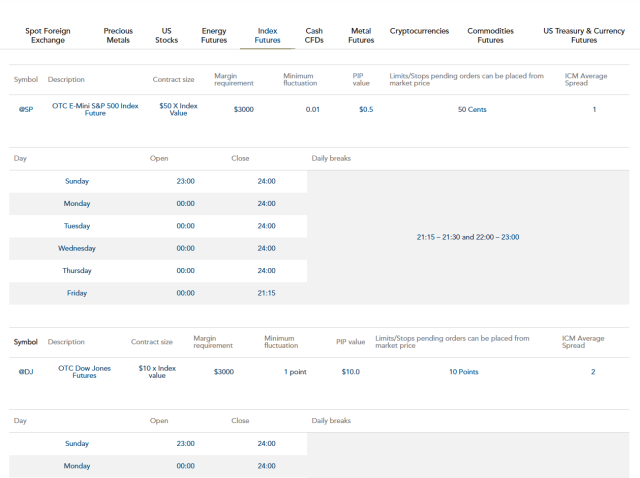The height and width of the screenshot is (478, 640).
Task: Click the @SP symbol
Action: 26,109
